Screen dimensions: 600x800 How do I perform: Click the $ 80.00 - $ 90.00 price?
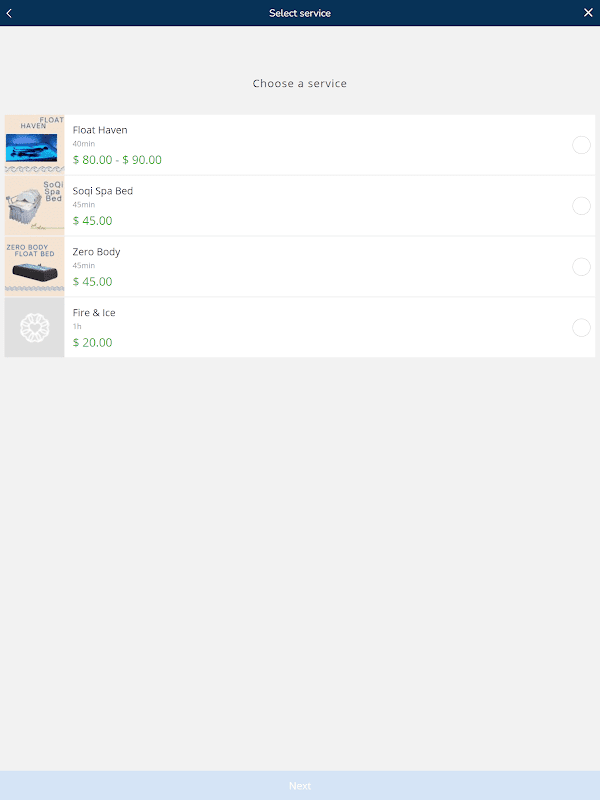(117, 160)
